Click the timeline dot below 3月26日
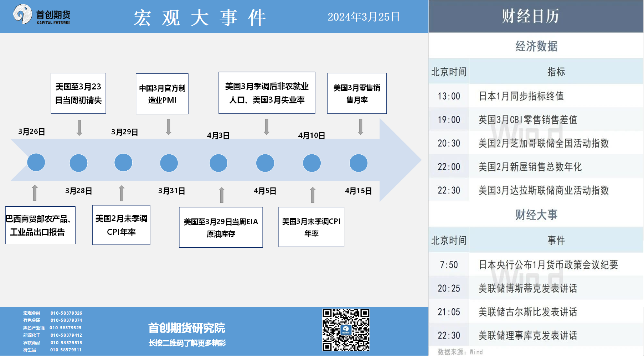Viewport: 644px width, 356px height. point(36,162)
